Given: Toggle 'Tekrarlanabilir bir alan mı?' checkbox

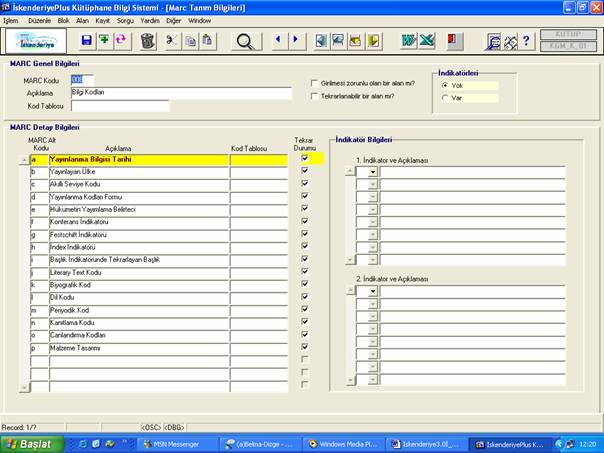Looking at the screenshot, I should [315, 96].
